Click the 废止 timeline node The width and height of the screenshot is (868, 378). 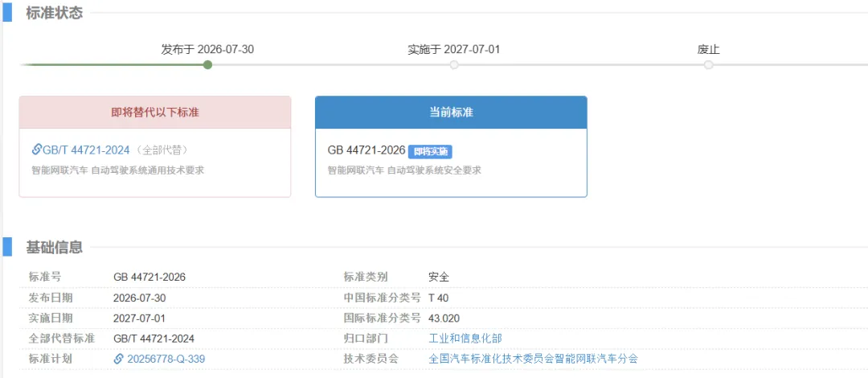coord(709,65)
